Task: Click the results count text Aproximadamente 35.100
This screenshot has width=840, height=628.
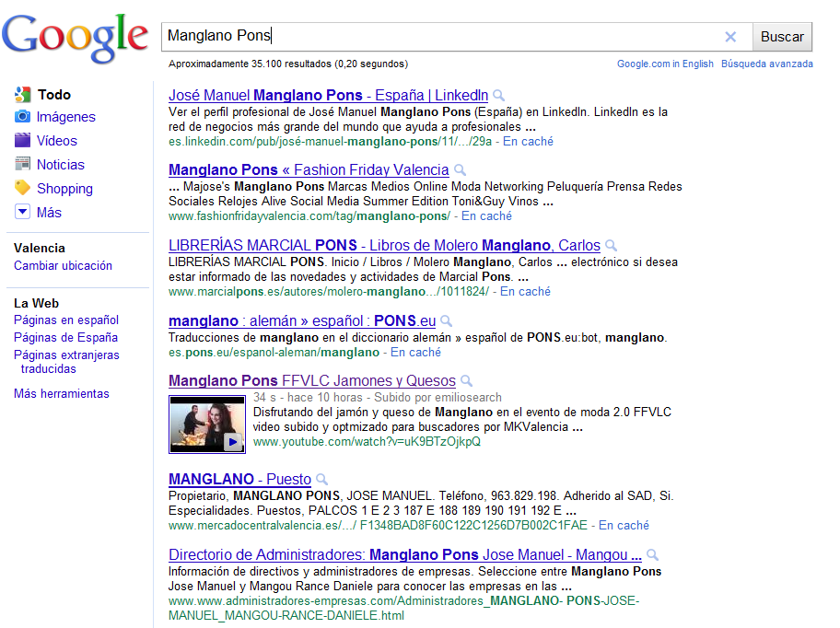Action: coord(288,64)
